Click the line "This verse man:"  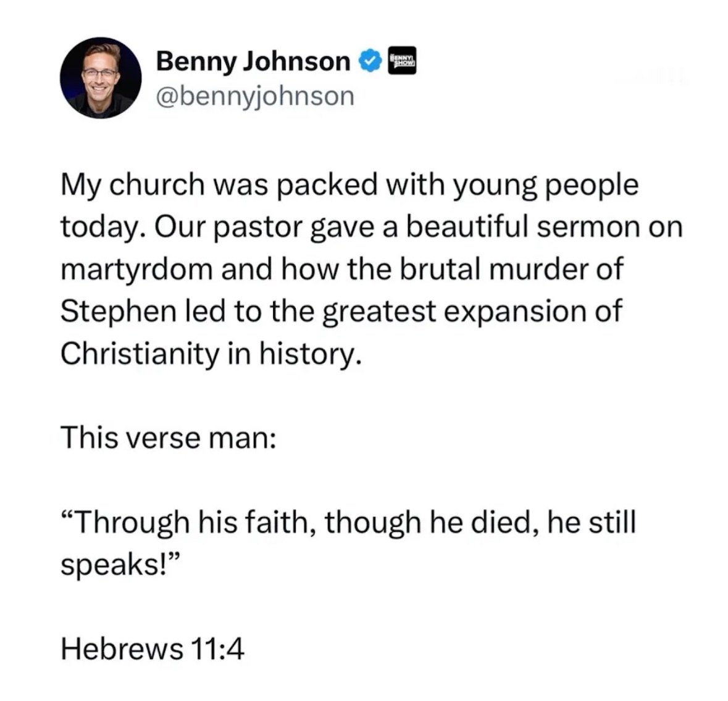tap(169, 438)
